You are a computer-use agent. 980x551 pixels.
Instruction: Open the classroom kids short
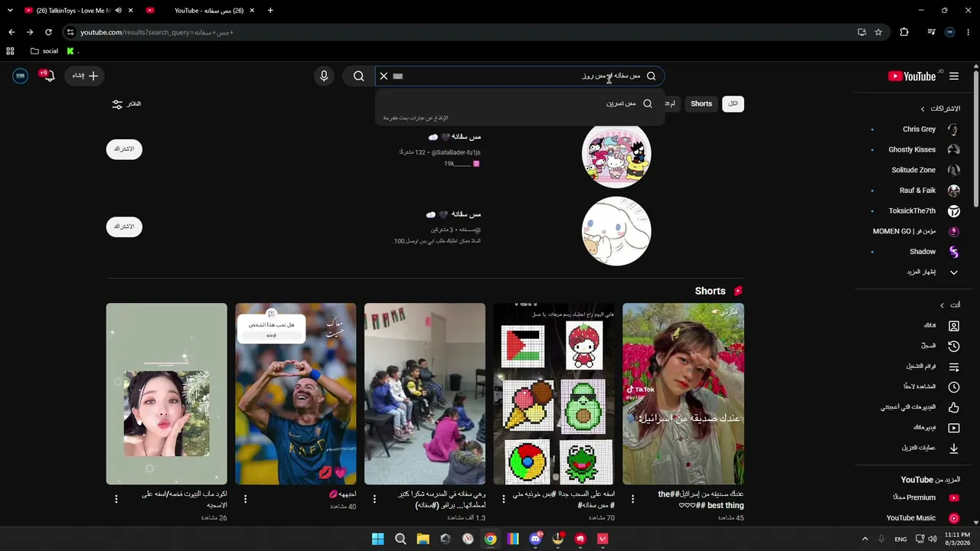425,393
